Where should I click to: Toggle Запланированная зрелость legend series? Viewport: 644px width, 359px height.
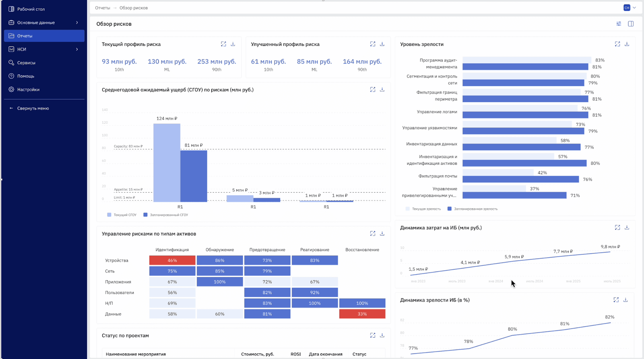click(x=473, y=209)
